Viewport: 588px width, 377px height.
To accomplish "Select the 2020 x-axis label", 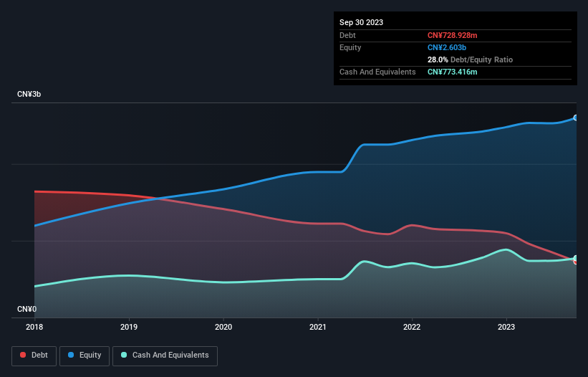I will 223,327.
